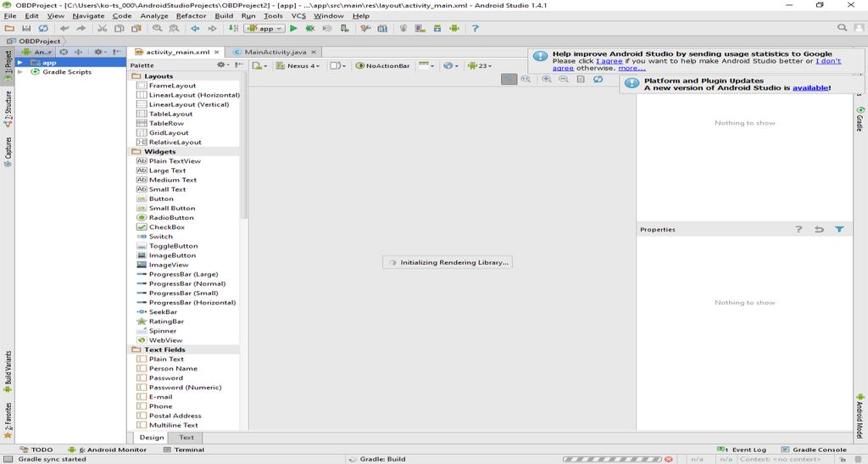Open the Analyze menu
Viewport: 868px width, 464px height.
[x=154, y=16]
